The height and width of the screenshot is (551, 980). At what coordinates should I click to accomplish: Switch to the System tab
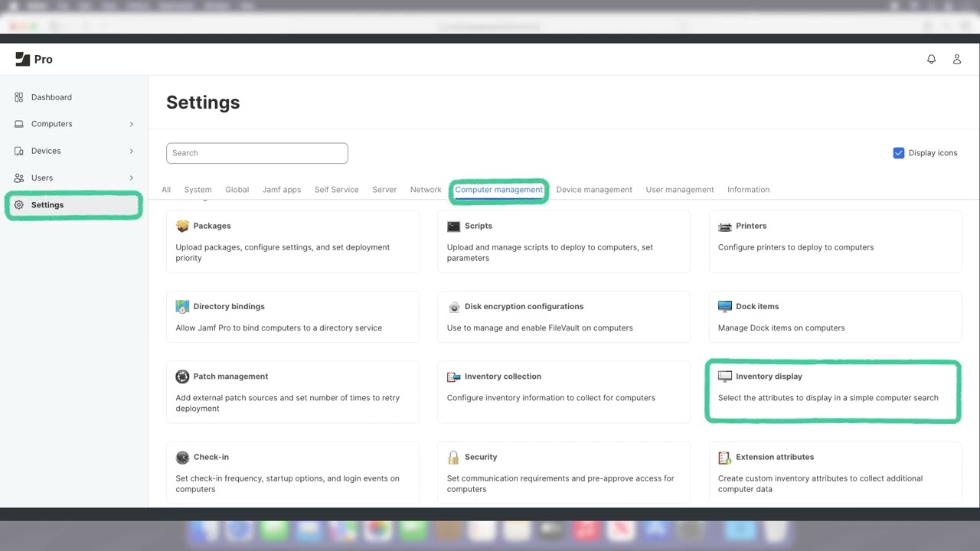(198, 190)
